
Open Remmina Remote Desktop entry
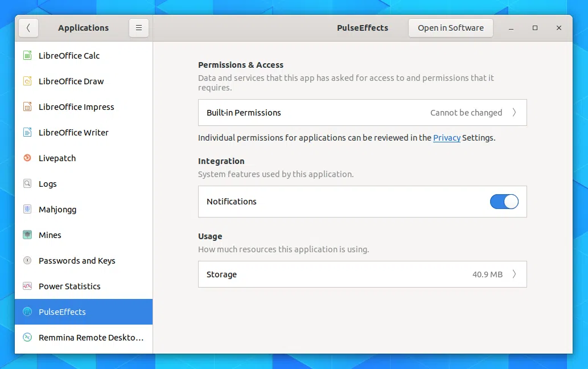point(84,338)
